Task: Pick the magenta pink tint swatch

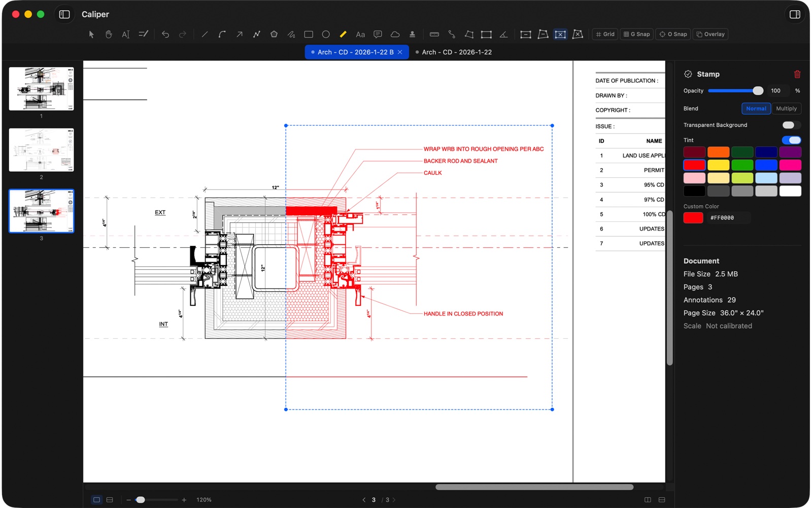Action: click(x=790, y=165)
